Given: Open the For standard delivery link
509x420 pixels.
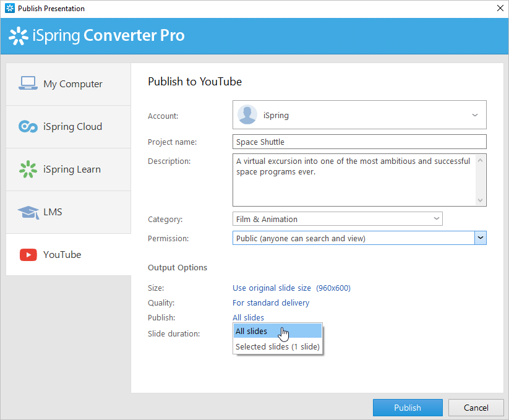Looking at the screenshot, I should coord(271,303).
